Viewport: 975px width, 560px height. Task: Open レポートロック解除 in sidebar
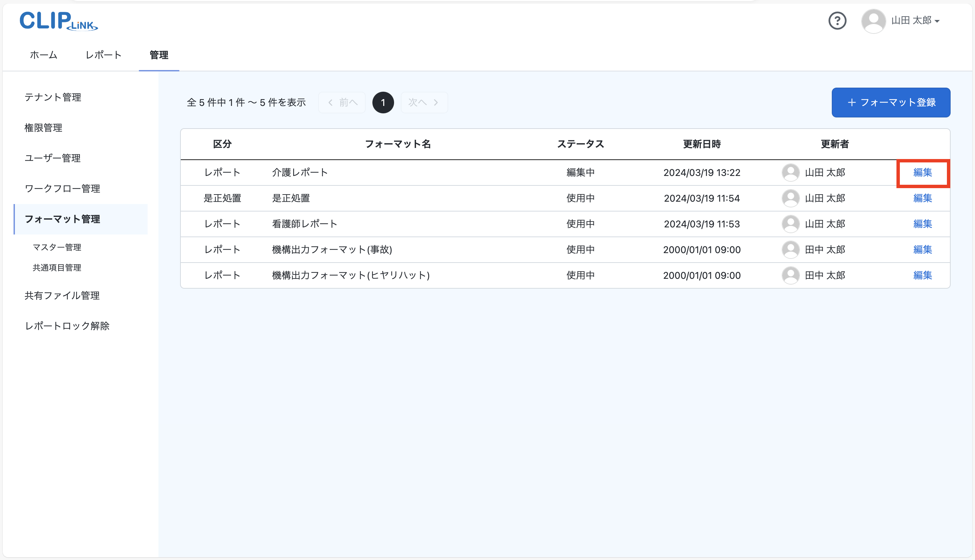click(x=67, y=326)
